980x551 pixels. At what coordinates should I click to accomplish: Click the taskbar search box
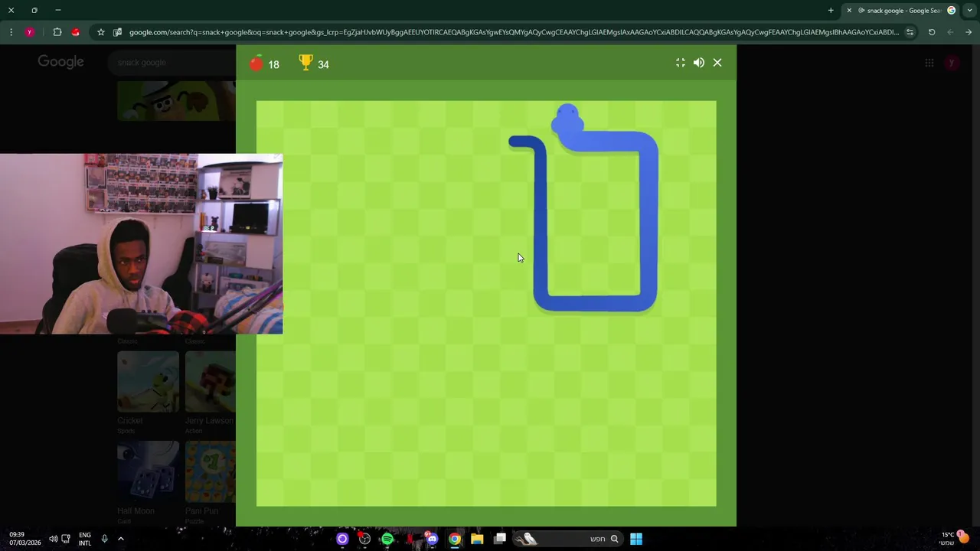567,539
